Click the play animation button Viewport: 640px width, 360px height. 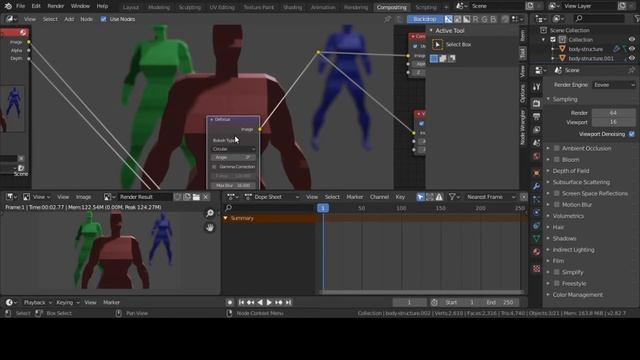tap(269, 302)
